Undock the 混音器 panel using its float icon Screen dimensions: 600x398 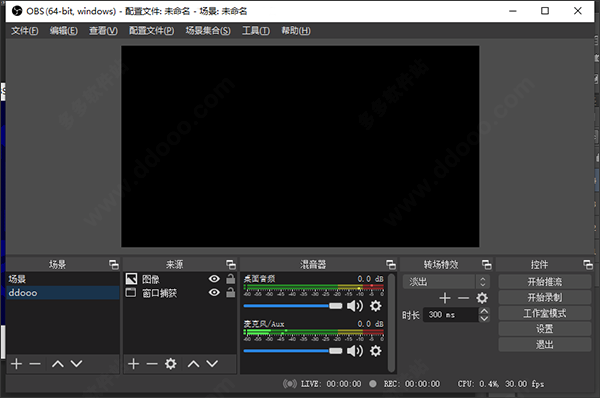click(x=391, y=264)
